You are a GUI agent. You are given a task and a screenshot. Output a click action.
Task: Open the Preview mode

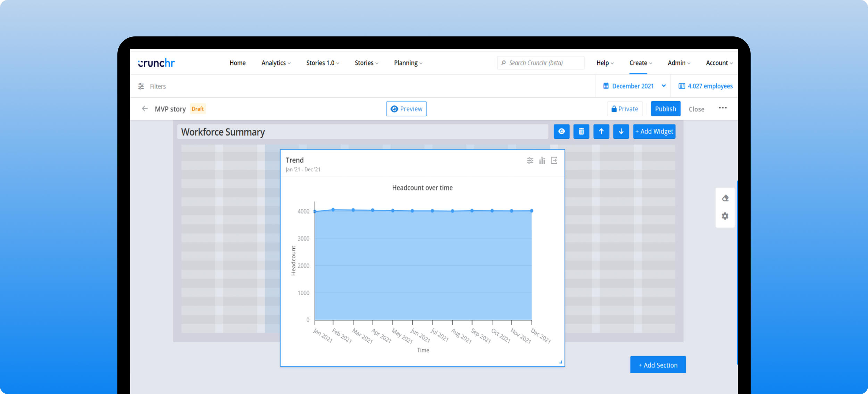coord(406,109)
